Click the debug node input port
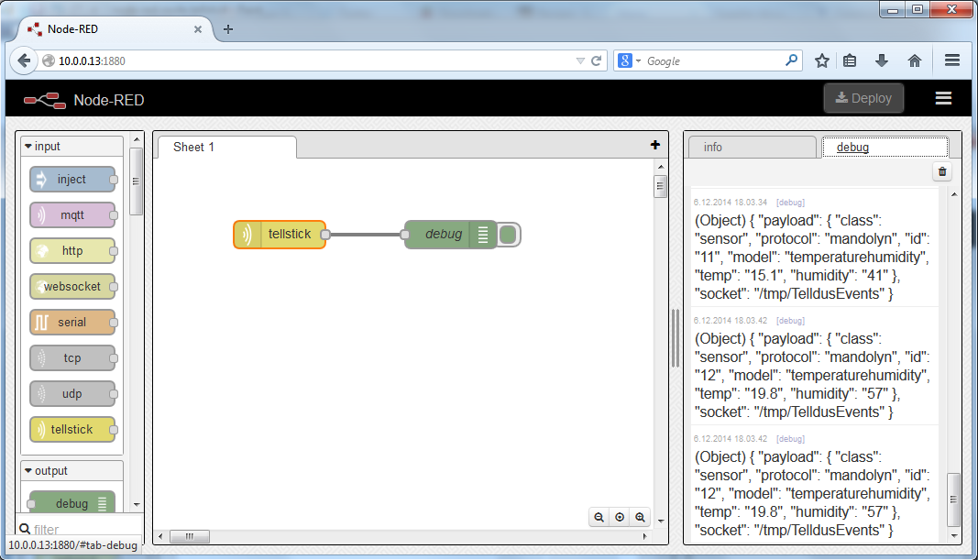Viewport: 978px width, 560px height. [405, 235]
